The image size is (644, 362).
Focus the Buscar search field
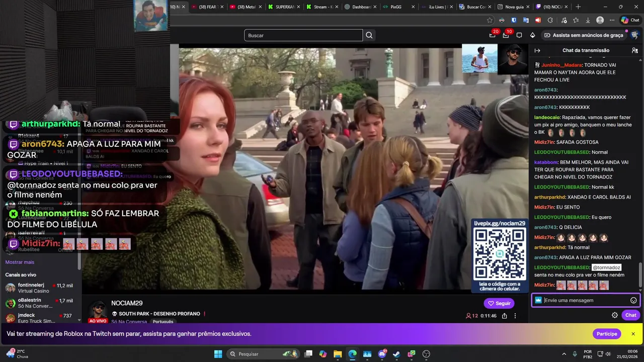(x=303, y=35)
